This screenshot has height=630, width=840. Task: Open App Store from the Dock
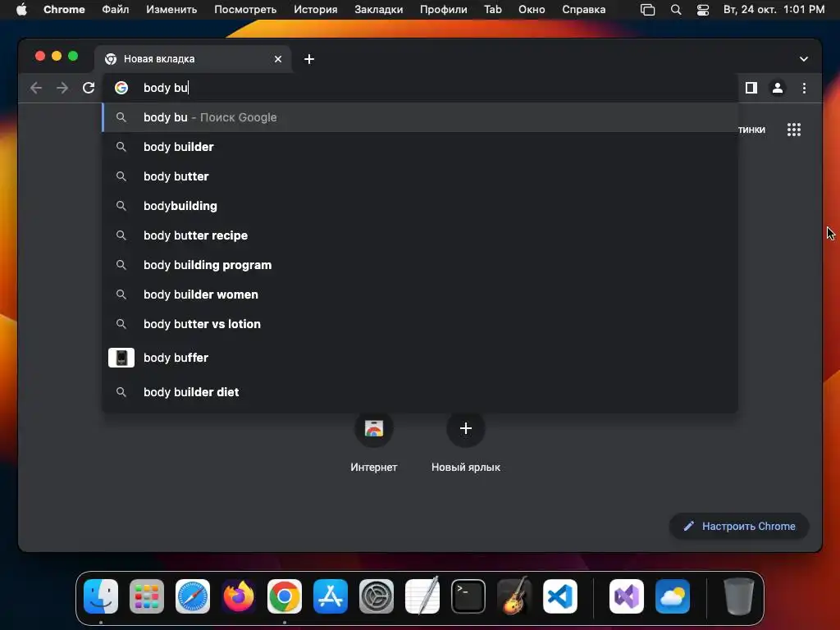331,596
